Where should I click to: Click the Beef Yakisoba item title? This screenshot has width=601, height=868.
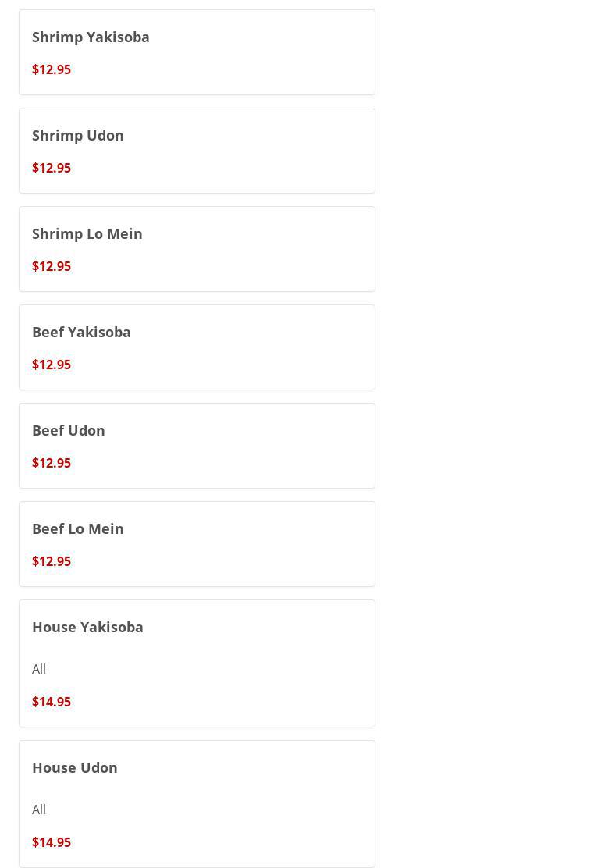[x=81, y=332]
